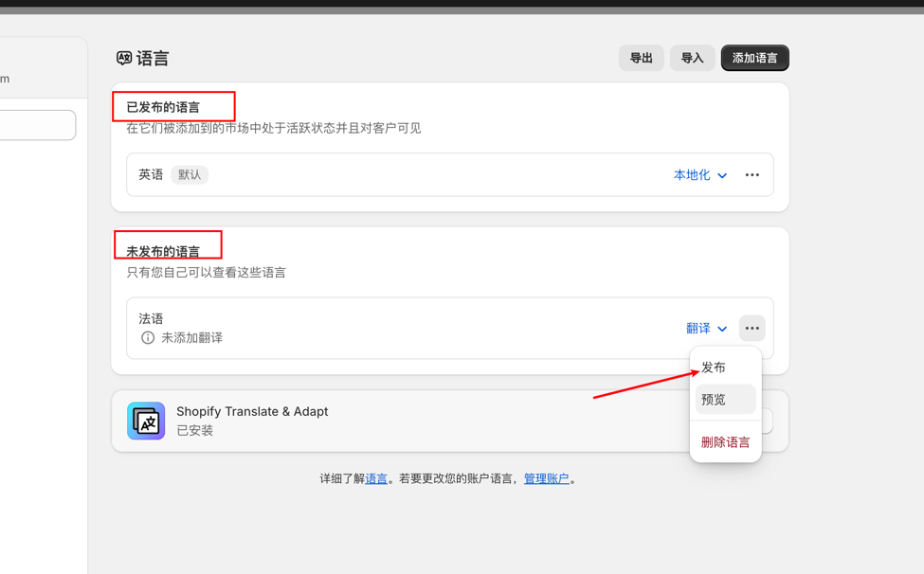Open the three-dot menu for 英语
The width and height of the screenshot is (924, 574).
752,175
